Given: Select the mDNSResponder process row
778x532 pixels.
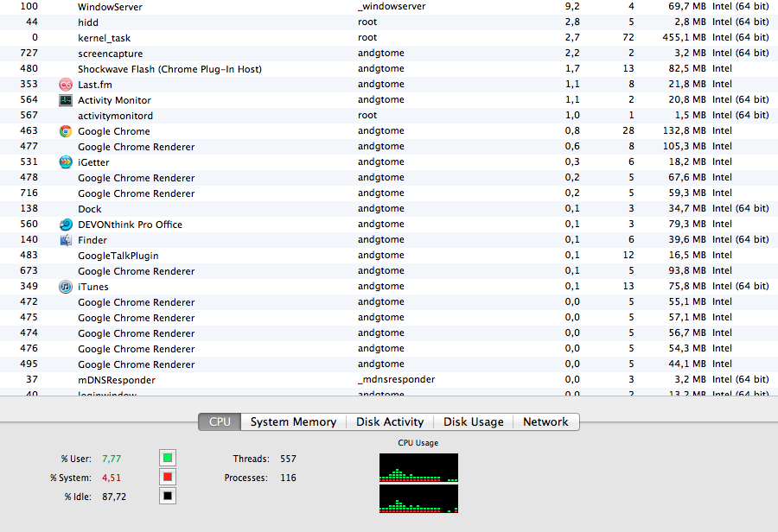Looking at the screenshot, I should coord(389,380).
